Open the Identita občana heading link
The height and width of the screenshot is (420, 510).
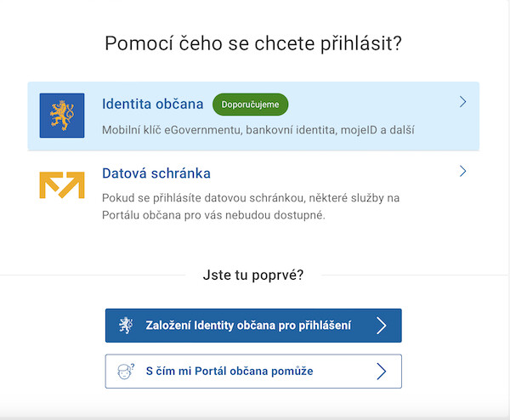152,104
